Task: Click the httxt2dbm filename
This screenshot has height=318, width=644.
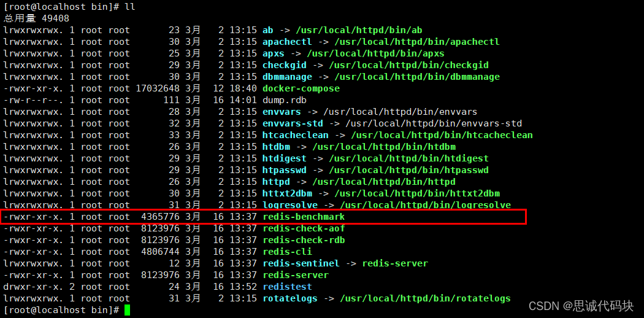Action: click(x=287, y=193)
